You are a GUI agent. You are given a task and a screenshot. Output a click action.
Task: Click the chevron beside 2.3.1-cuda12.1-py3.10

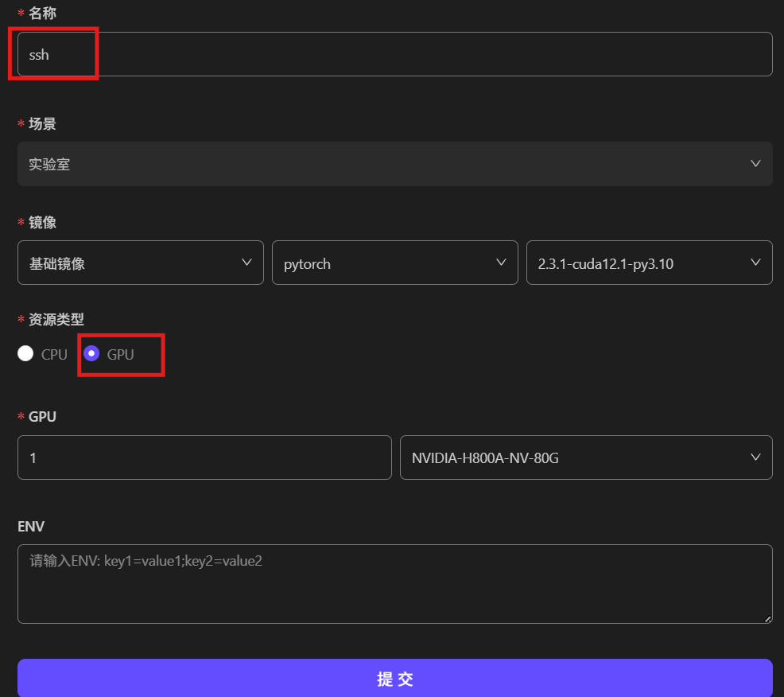755,263
